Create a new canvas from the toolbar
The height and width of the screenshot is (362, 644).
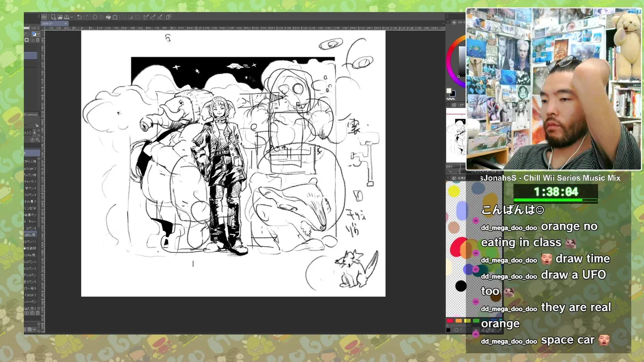pyautogui.click(x=53, y=17)
